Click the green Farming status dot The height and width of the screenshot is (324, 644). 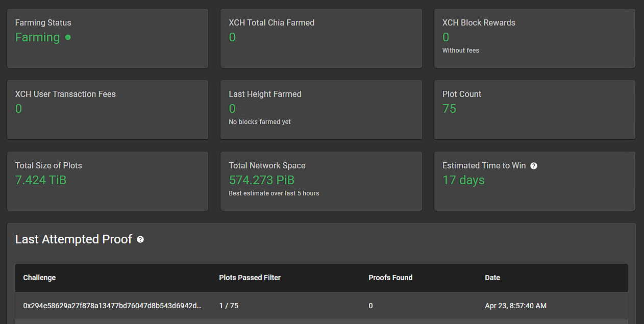68,37
